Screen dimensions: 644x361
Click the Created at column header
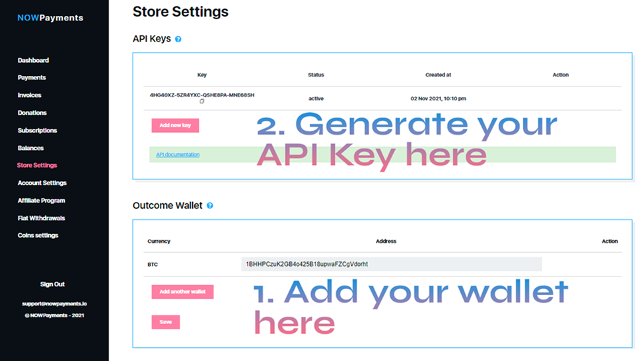coord(438,75)
